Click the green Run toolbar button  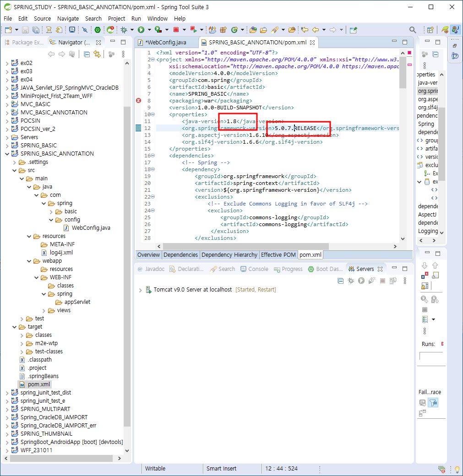pyautogui.click(x=141, y=30)
